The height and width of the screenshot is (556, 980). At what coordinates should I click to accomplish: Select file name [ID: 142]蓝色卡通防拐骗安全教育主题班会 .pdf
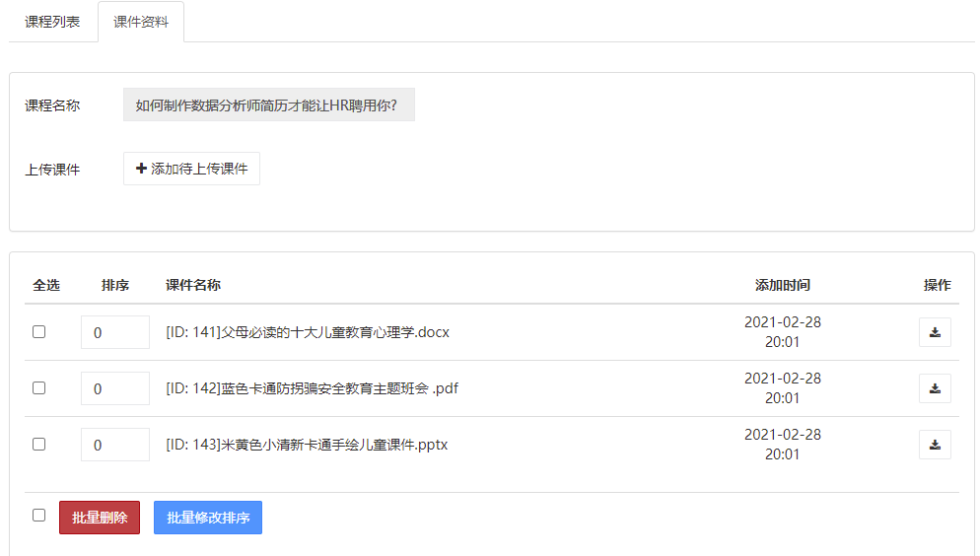coord(312,388)
